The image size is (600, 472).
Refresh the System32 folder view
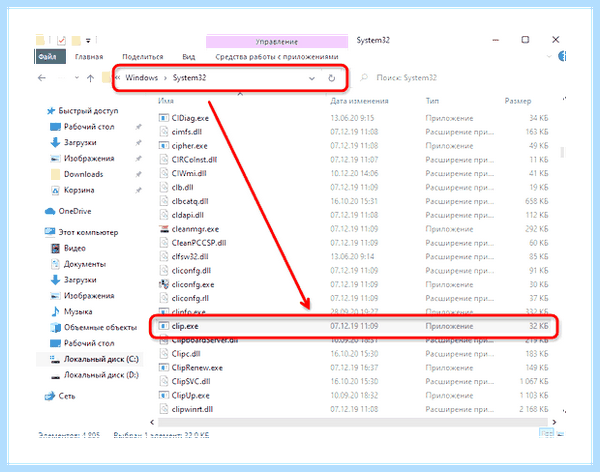(331, 78)
